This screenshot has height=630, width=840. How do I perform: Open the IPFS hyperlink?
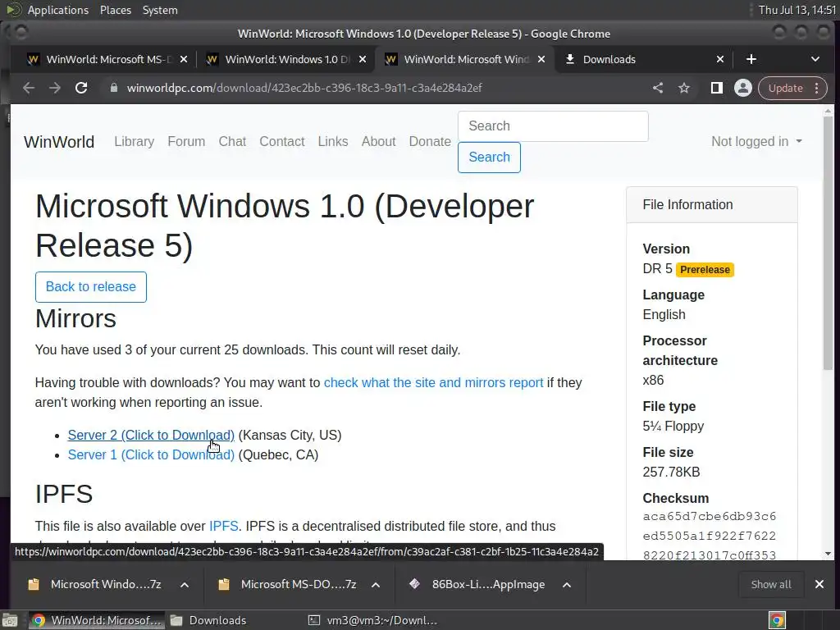click(223, 526)
